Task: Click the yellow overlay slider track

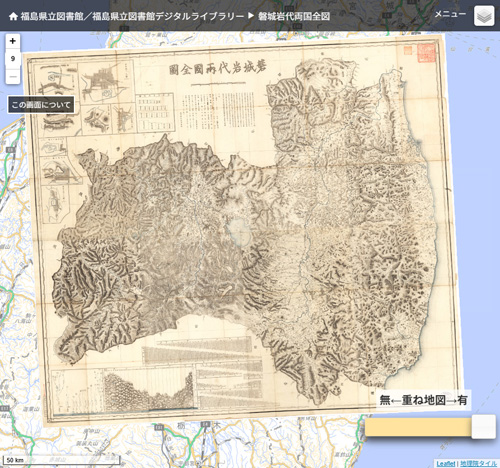Action: [x=418, y=427]
